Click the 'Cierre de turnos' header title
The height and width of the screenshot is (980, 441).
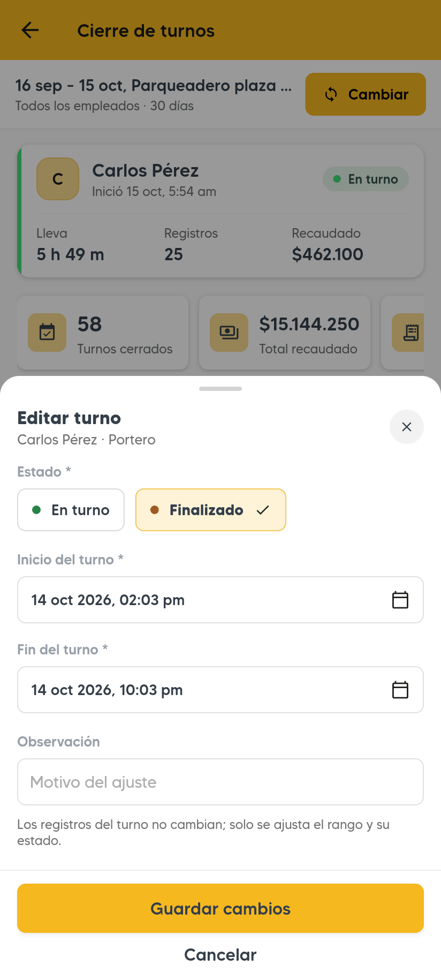tap(146, 31)
